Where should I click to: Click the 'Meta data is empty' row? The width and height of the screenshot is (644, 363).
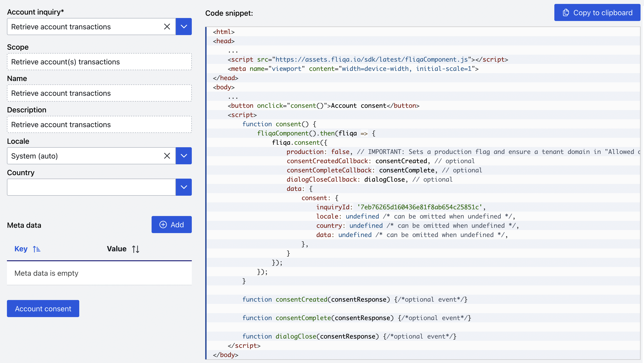click(99, 273)
